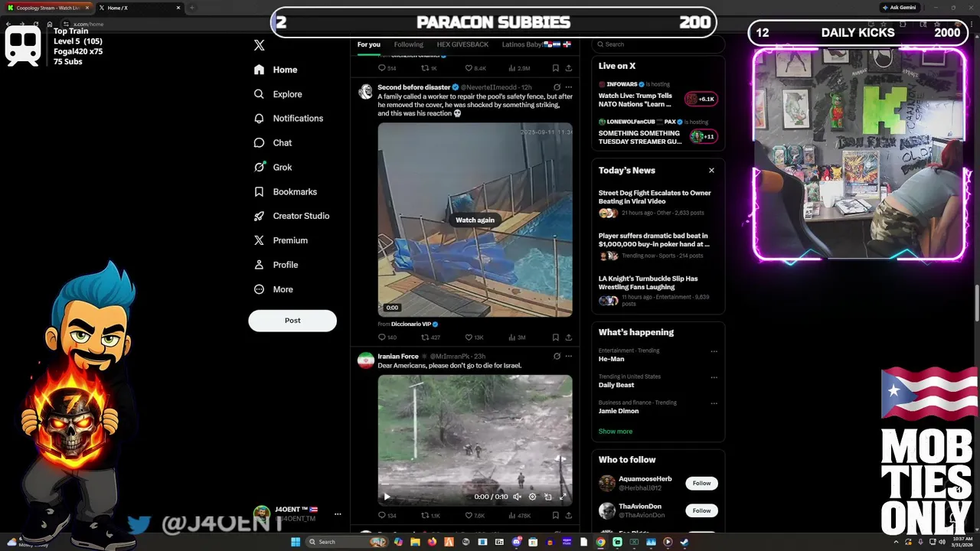The image size is (980, 551).
Task: Follow ThaAvionDon
Action: pos(701,510)
